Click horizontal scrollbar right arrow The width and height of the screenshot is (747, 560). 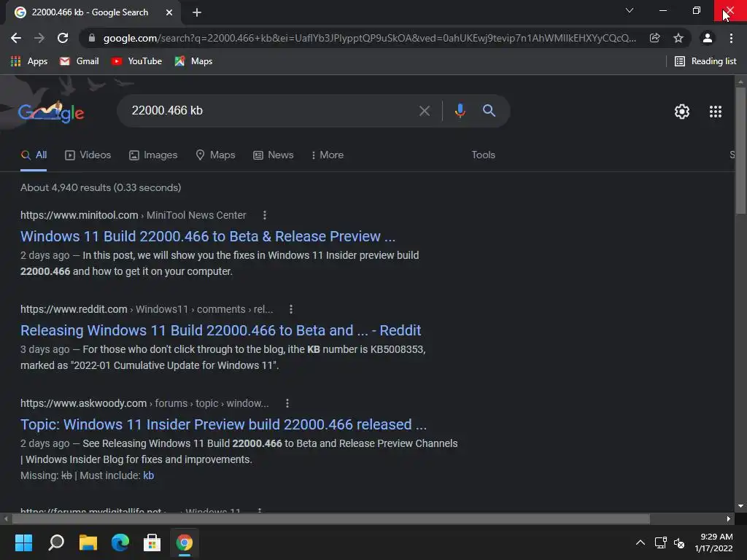coord(729,518)
